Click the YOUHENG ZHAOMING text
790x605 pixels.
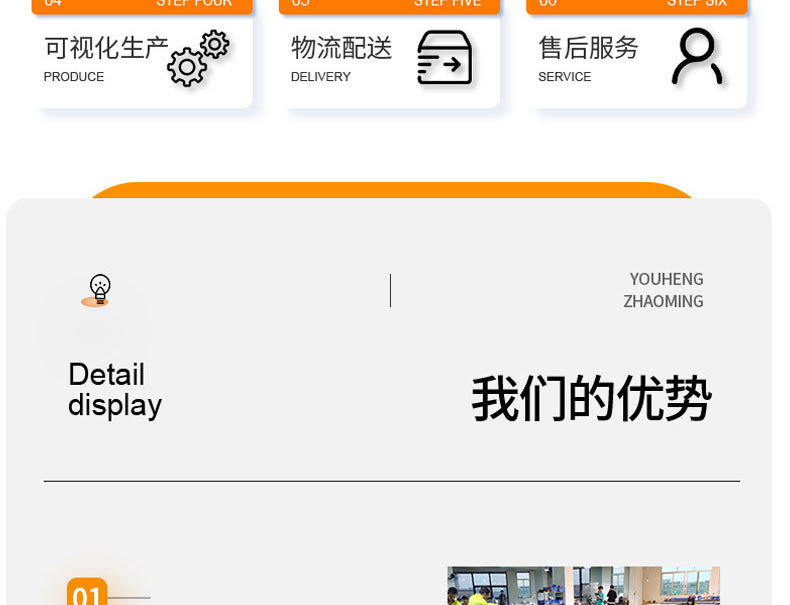pyautogui.click(x=664, y=290)
